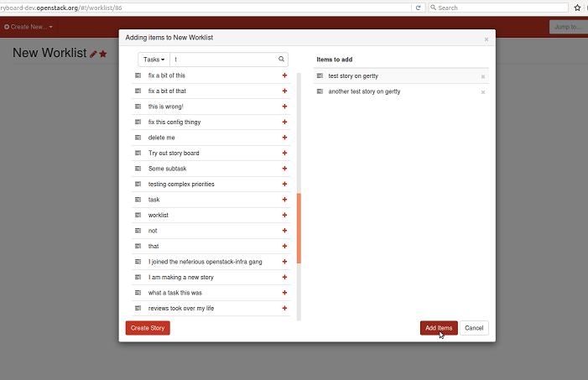Expand the Create New menu
The height and width of the screenshot is (380, 588).
[29, 27]
